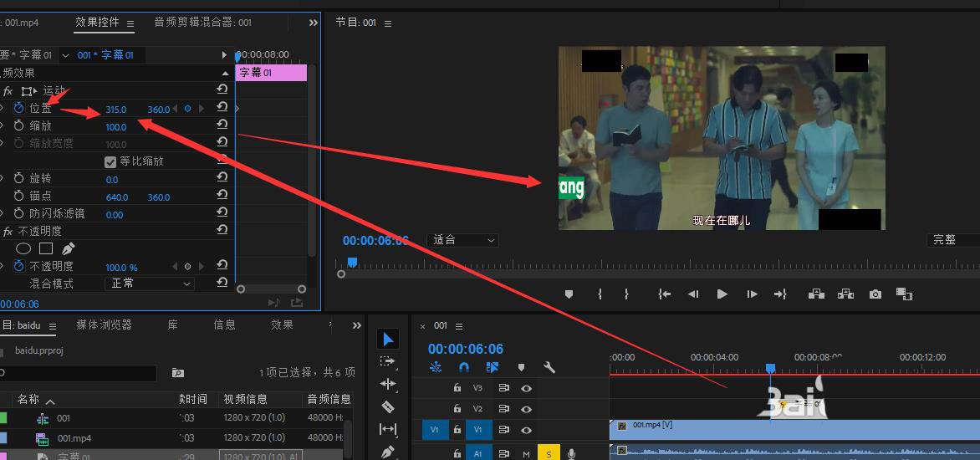Image resolution: width=980 pixels, height=460 pixels.
Task: Reset the Position parameter
Action: point(222,108)
